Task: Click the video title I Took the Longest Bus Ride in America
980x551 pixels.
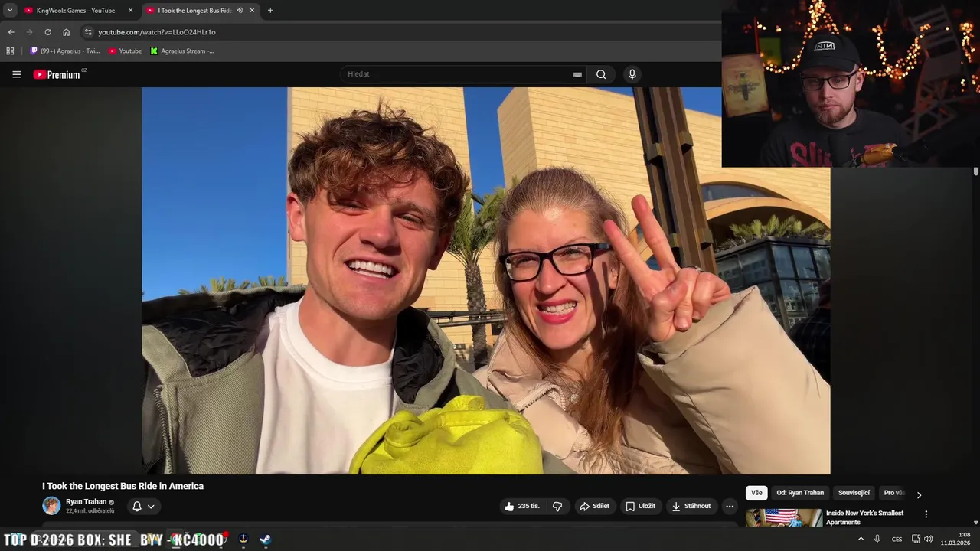Action: click(122, 486)
